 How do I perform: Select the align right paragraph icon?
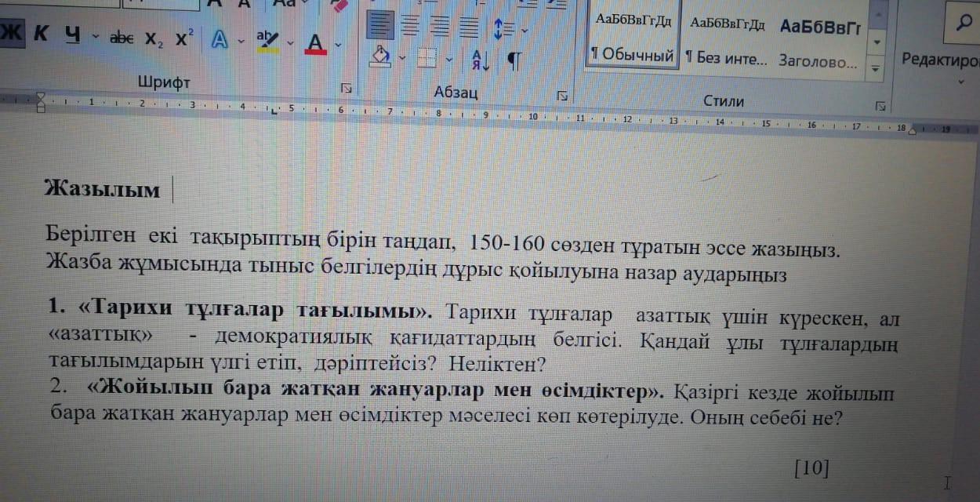(439, 28)
